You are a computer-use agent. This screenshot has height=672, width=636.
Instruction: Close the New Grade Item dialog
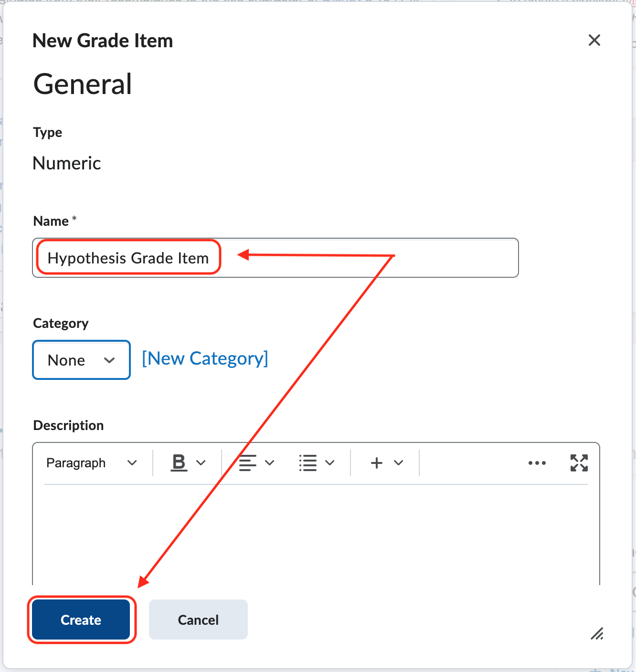594,40
